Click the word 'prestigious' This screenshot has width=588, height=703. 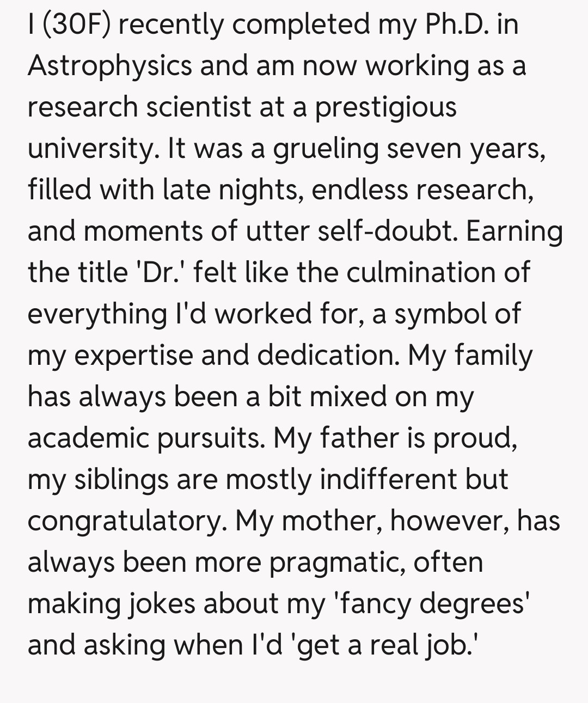pyautogui.click(x=386, y=107)
